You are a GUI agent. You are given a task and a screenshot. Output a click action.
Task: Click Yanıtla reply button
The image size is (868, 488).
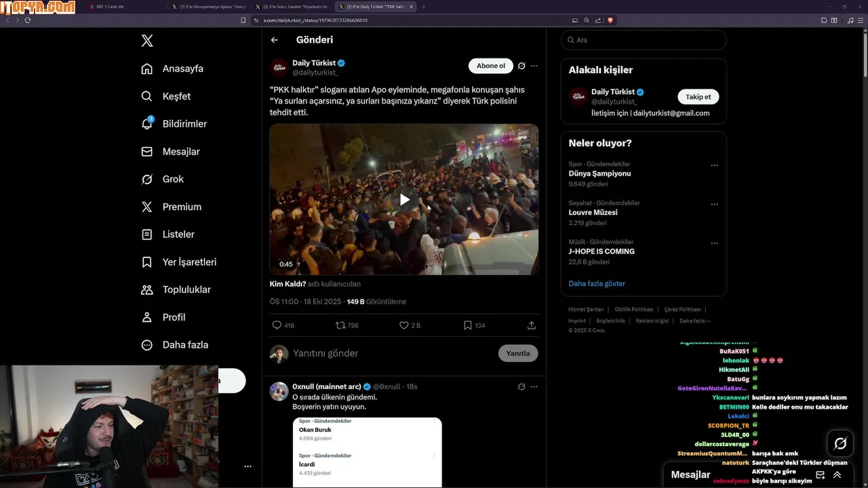click(518, 353)
